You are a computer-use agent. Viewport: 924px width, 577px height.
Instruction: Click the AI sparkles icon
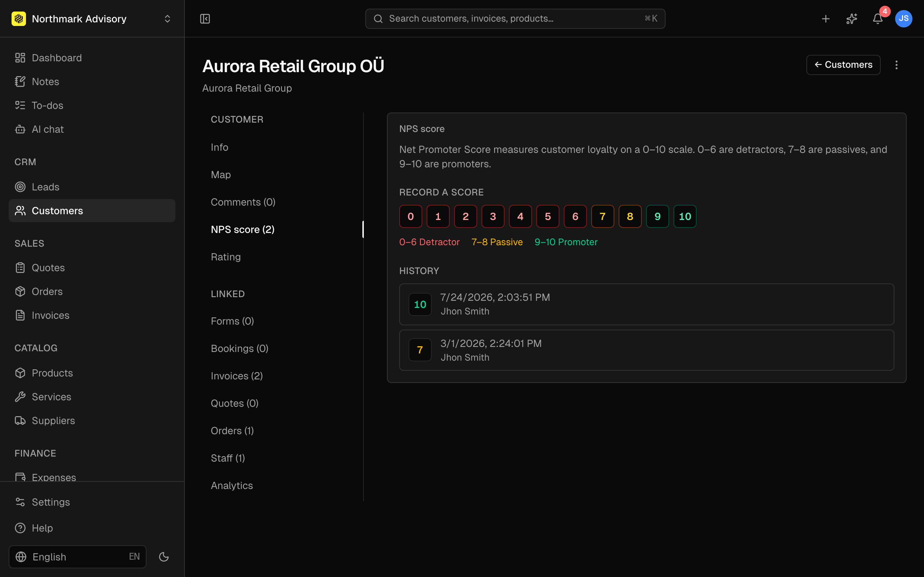(x=851, y=19)
